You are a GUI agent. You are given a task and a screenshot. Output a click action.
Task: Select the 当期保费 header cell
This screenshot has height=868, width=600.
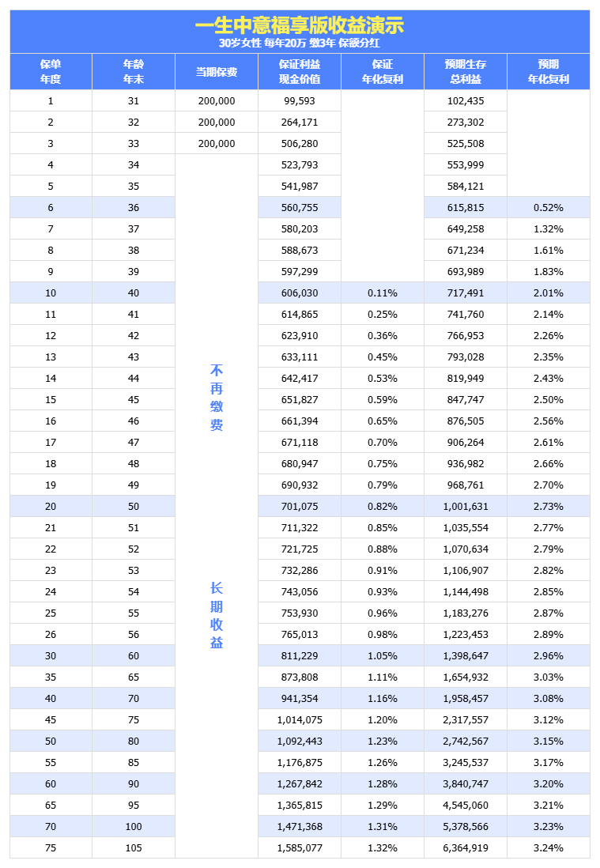coord(216,71)
